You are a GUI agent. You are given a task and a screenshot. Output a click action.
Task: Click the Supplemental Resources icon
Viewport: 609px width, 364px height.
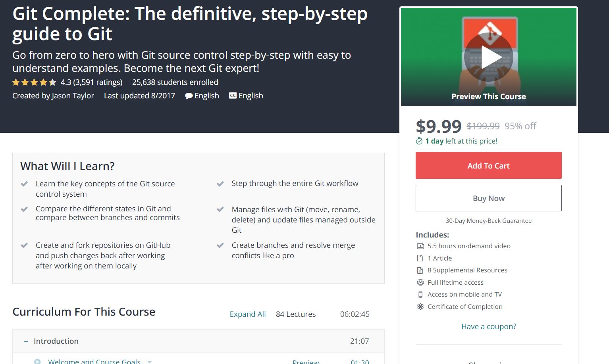click(420, 270)
